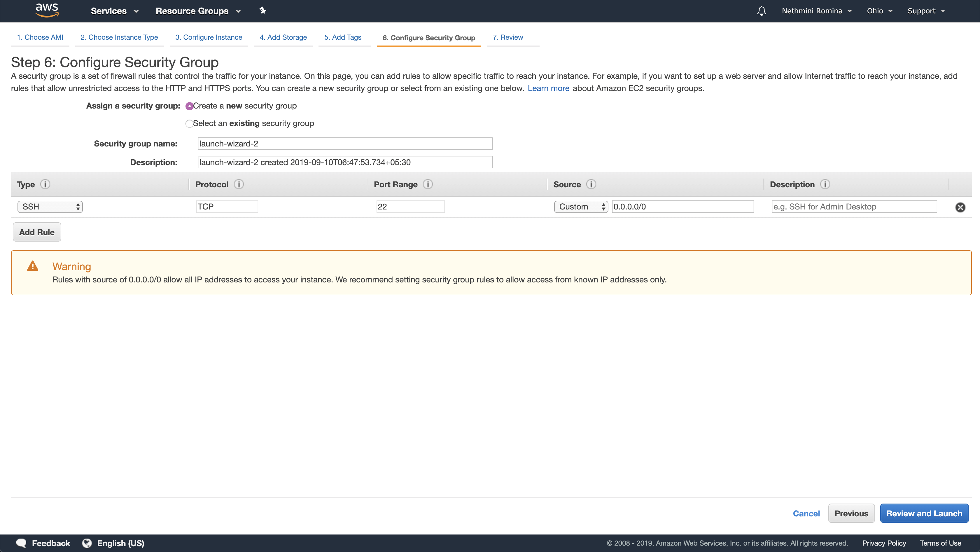Viewport: 980px width, 552px height.
Task: Open the Resource Groups dropdown
Action: pos(198,11)
